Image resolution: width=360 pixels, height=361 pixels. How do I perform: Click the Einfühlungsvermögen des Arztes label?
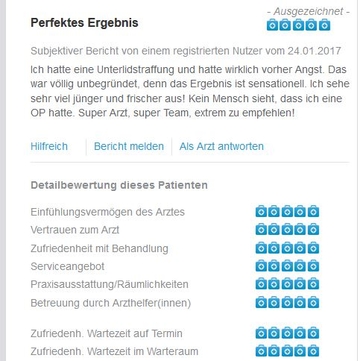coord(107,212)
